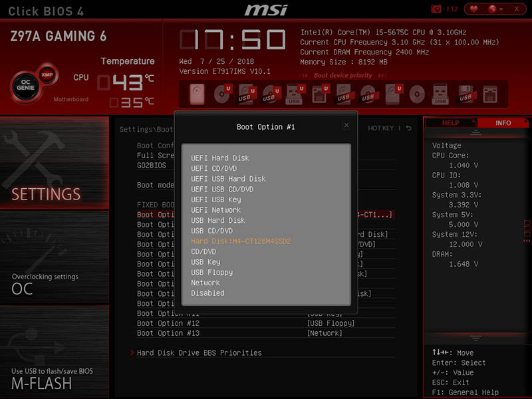
Task: Select UEFI Hard Disk in the list
Action: 220,158
